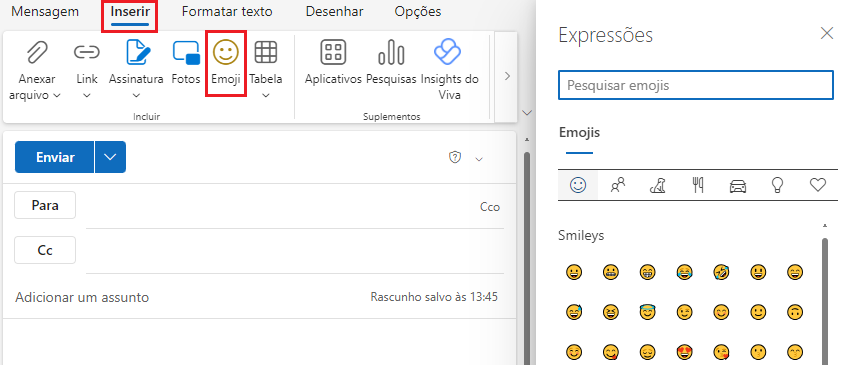Select the hearts symbols emoji category

pos(818,186)
